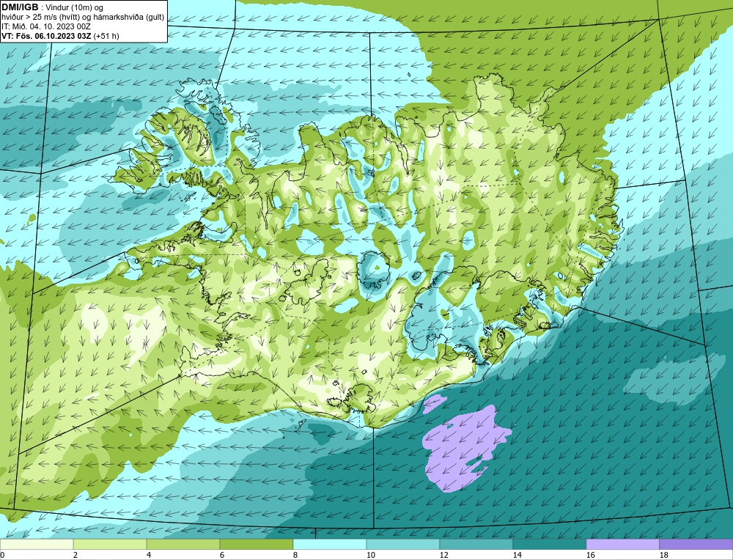Screen dimensions: 733x560
Task: Click the legend label '18'
Action: click(x=664, y=556)
